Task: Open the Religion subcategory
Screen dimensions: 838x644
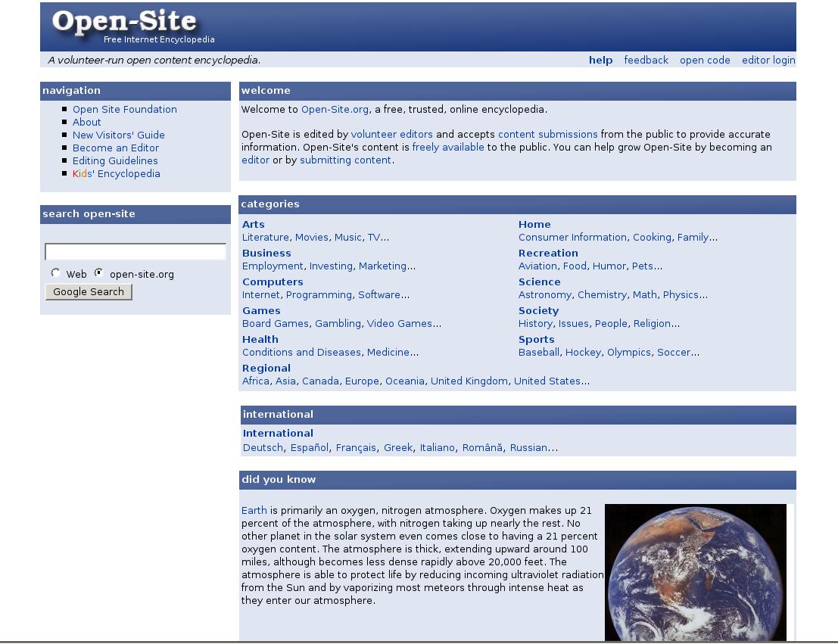Action: pos(652,323)
